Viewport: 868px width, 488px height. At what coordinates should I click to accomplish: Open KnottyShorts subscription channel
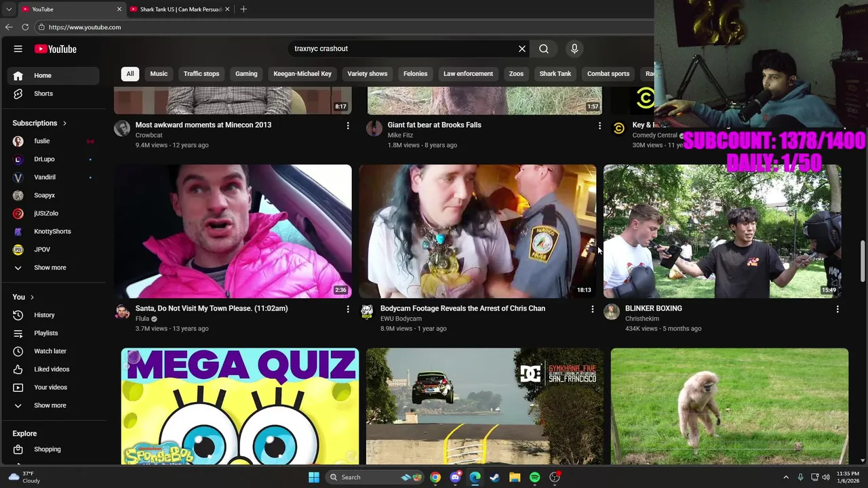point(53,231)
